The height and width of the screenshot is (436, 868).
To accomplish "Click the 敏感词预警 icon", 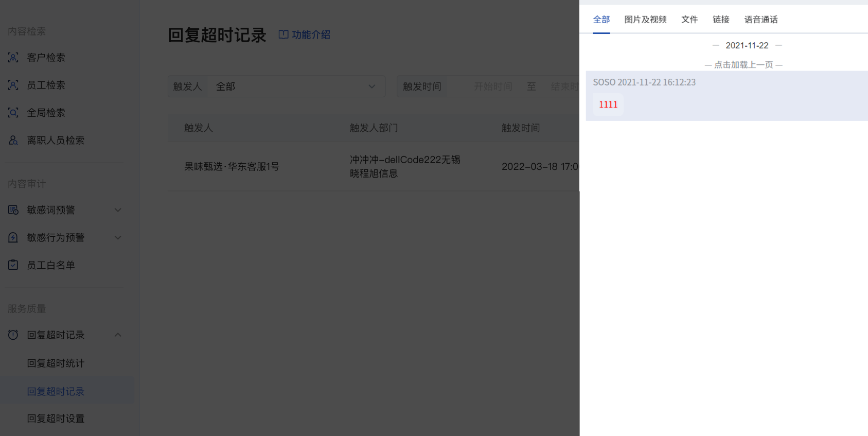I will tap(13, 210).
